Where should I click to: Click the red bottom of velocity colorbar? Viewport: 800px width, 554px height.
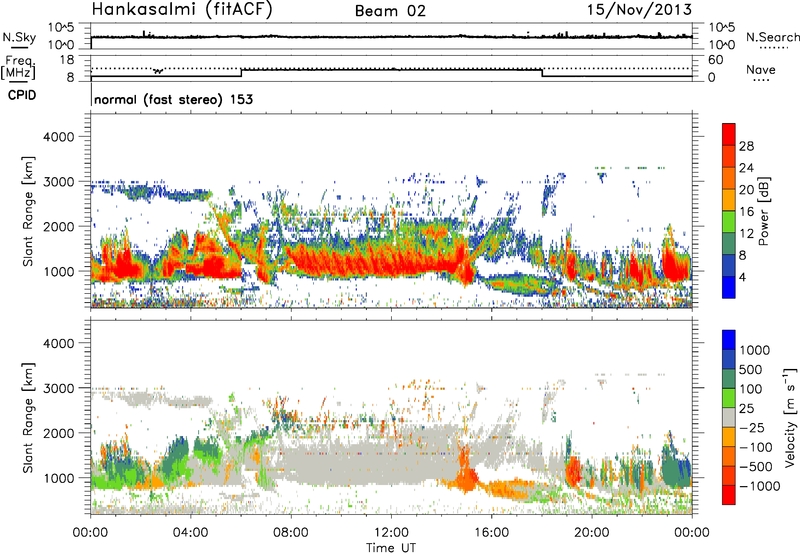(729, 495)
